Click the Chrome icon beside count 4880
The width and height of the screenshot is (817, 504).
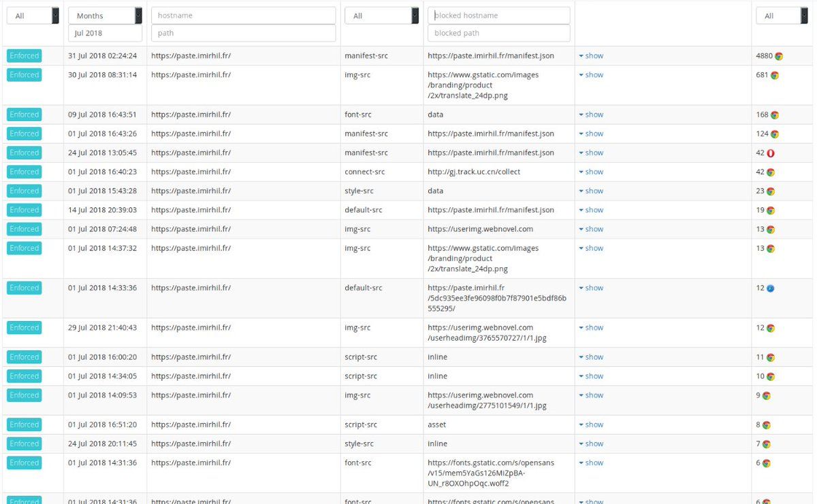click(778, 56)
